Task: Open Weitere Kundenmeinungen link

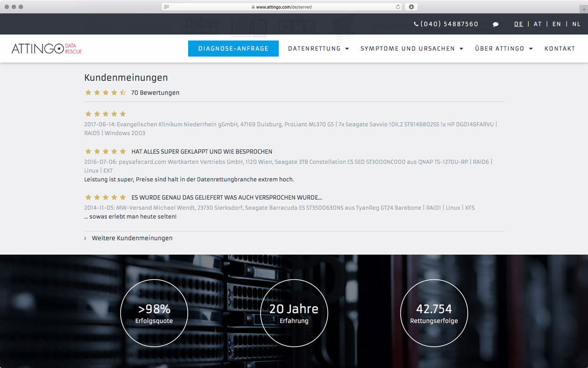Action: pos(132,238)
